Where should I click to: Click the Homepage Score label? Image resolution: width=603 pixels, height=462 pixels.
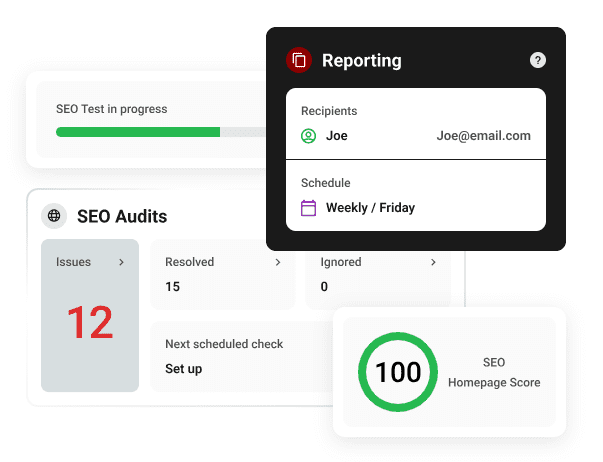point(494,382)
